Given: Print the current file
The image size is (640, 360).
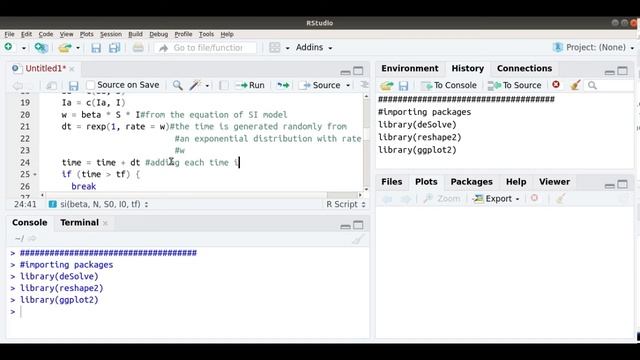Looking at the screenshot, I should [x=138, y=48].
